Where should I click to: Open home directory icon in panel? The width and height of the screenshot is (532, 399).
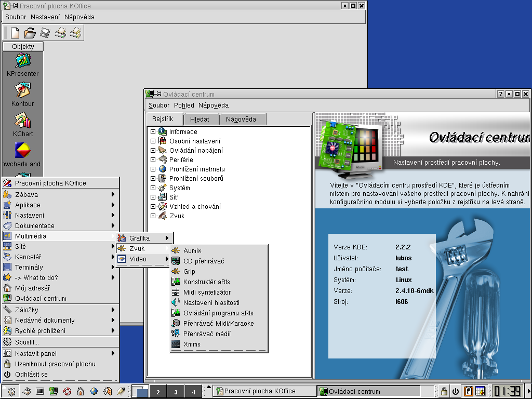point(81,392)
